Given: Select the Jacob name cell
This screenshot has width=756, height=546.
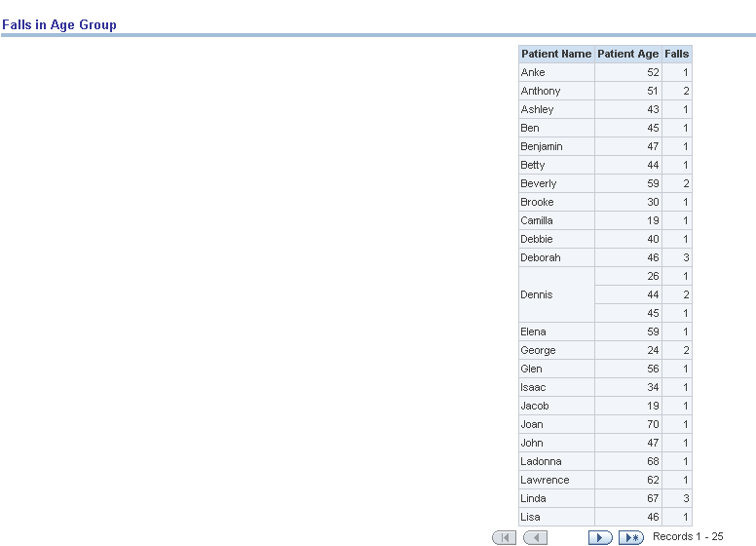Looking at the screenshot, I should [x=556, y=406].
